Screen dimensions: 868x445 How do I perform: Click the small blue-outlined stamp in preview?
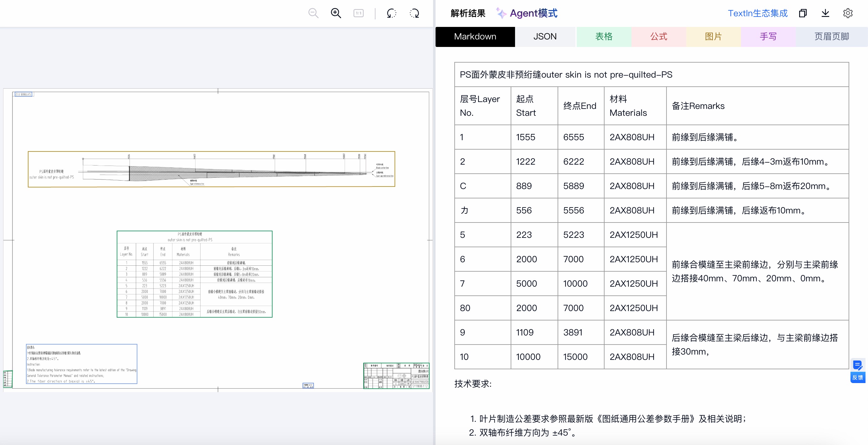pyautogui.click(x=308, y=385)
